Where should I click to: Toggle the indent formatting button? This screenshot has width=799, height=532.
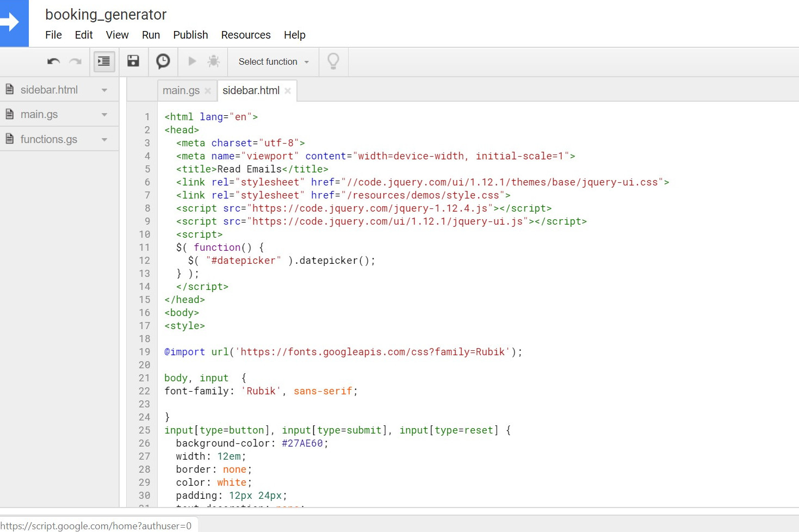tap(104, 61)
